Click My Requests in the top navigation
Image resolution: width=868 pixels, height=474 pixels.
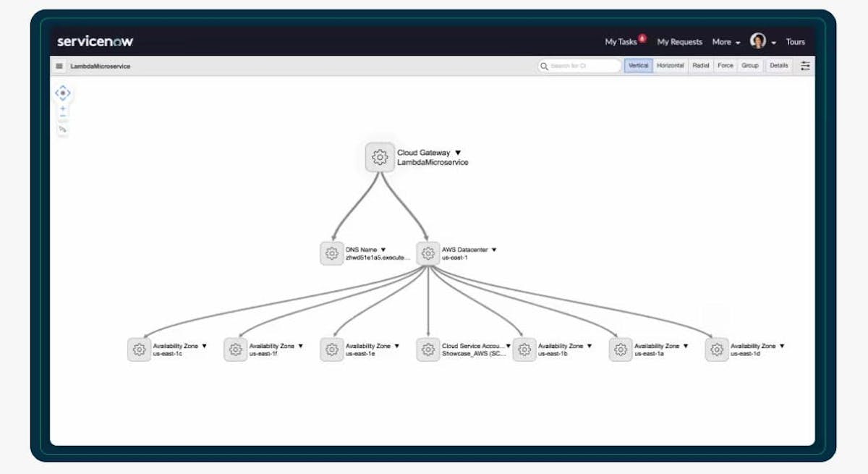pyautogui.click(x=679, y=42)
